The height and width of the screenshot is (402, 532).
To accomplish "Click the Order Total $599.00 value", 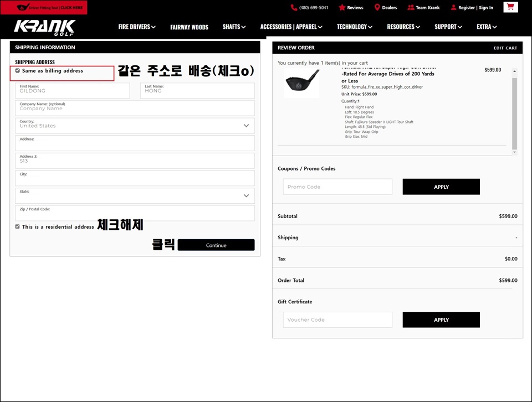I will click(508, 280).
